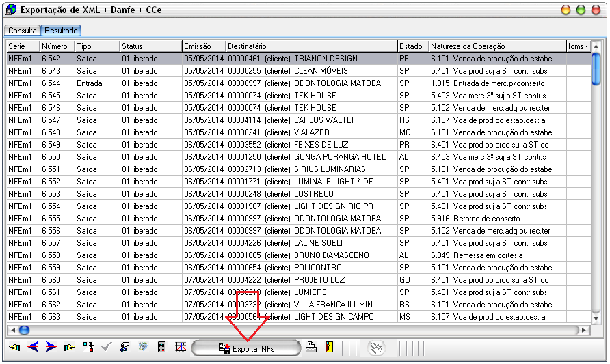Click horizontal scrollbar left arrow

click(13, 331)
